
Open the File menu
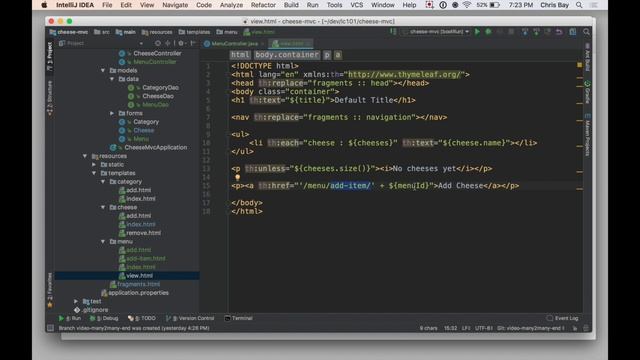107,5
